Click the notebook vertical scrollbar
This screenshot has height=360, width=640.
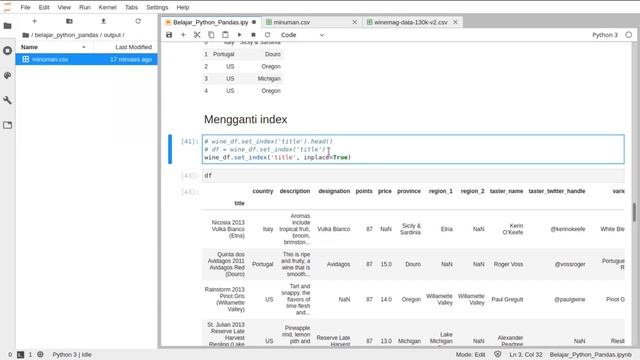634,212
